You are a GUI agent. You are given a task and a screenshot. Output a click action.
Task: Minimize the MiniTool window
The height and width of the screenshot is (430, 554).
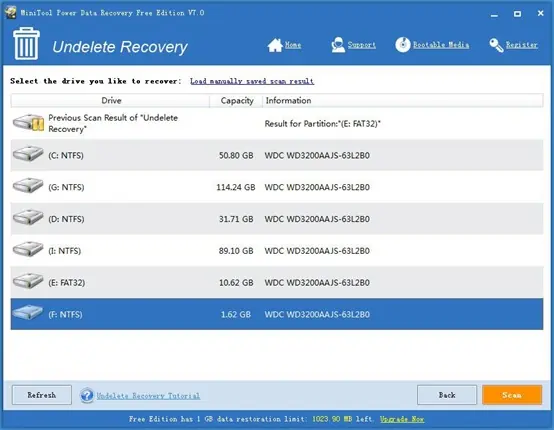click(x=494, y=14)
